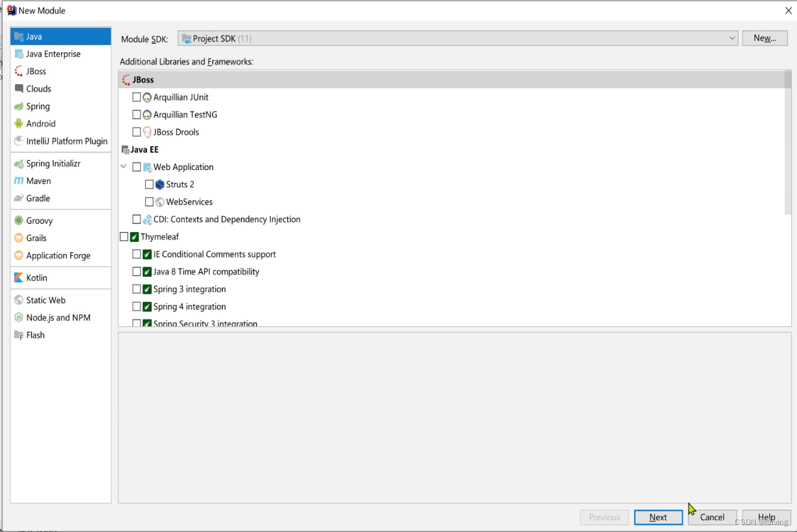The height and width of the screenshot is (532, 797).
Task: Check Spring 3 integration checkbox
Action: tap(136, 289)
